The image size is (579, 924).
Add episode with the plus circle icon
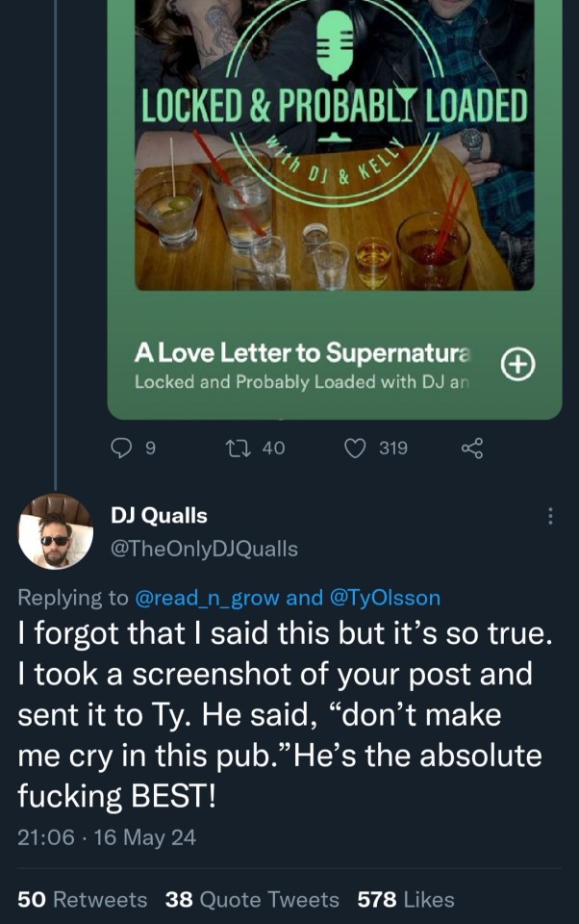pos(518,364)
